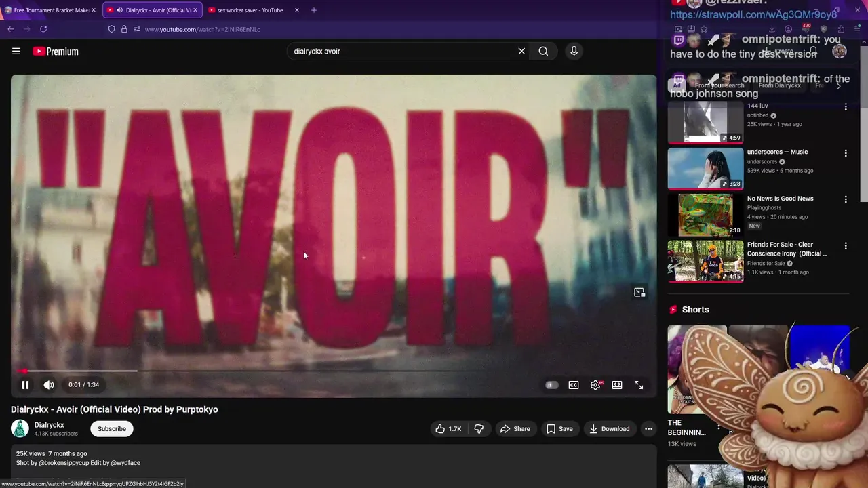This screenshot has width=868, height=488.
Task: Open the browser account profile icon
Action: click(x=788, y=29)
